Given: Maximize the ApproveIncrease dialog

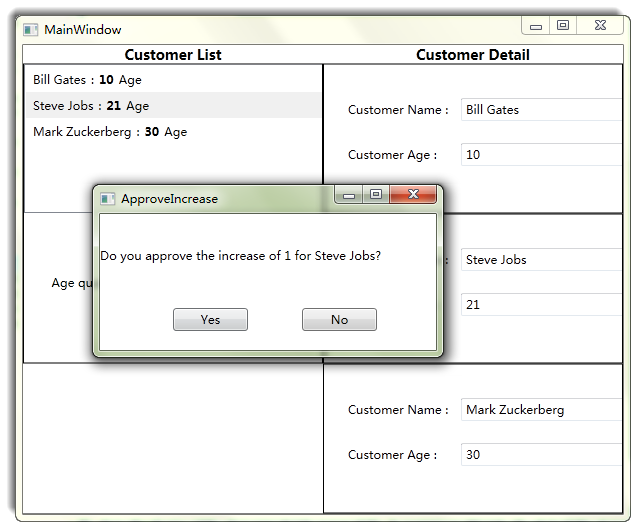Looking at the screenshot, I should click(x=376, y=194).
